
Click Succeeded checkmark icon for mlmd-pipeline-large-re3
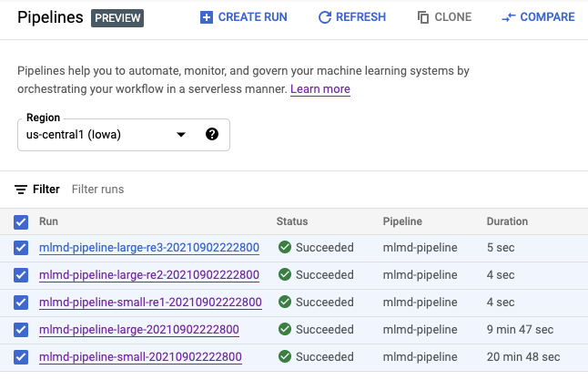285,247
